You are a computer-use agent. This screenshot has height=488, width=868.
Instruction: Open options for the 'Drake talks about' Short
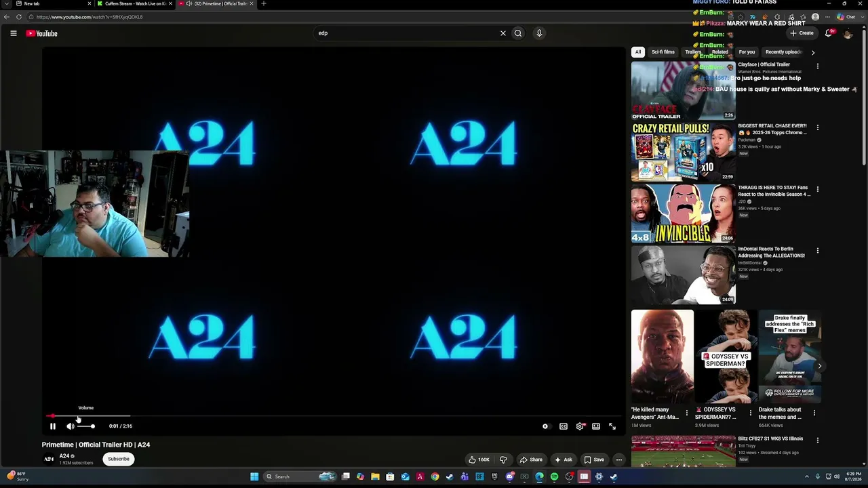[x=814, y=413]
